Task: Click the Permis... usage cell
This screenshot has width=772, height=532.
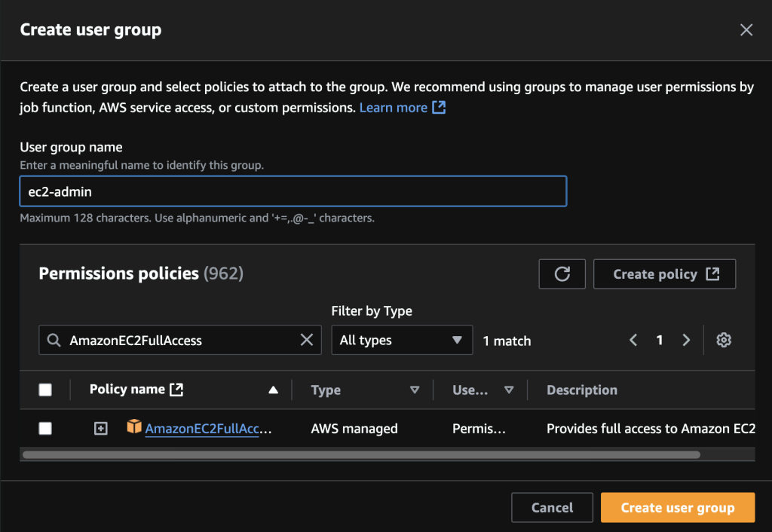Action: point(479,429)
